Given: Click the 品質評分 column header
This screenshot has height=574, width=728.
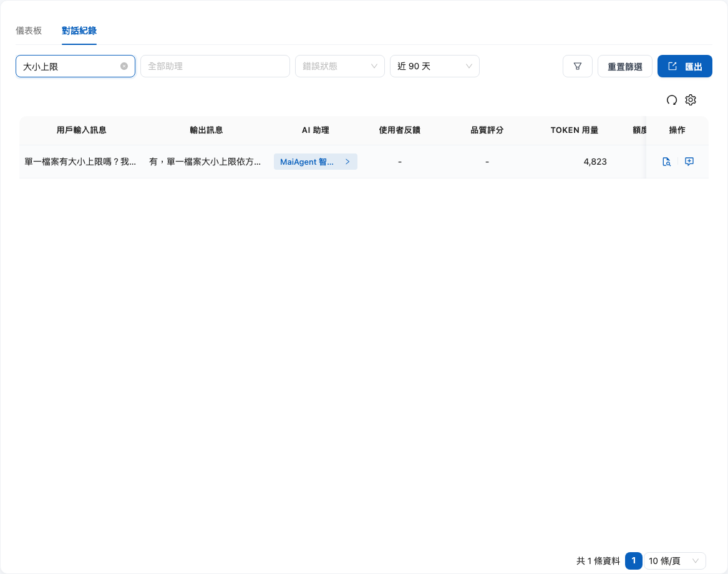Looking at the screenshot, I should coord(487,130).
